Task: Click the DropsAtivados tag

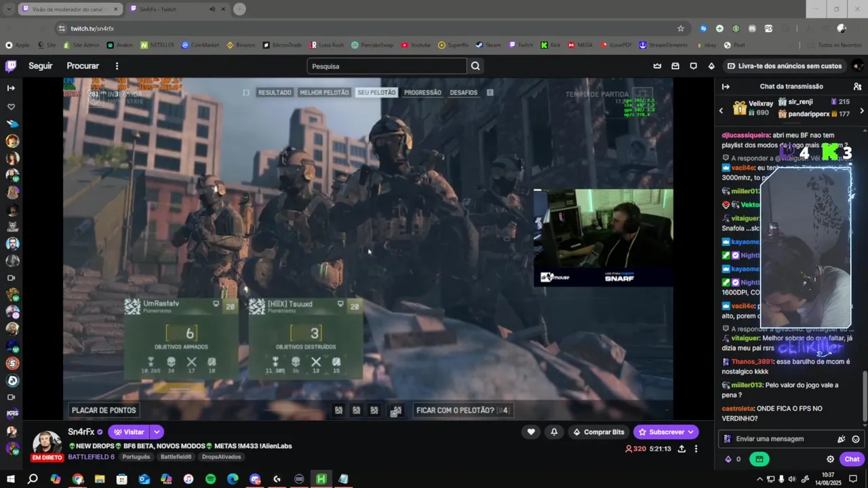Action: click(221, 457)
